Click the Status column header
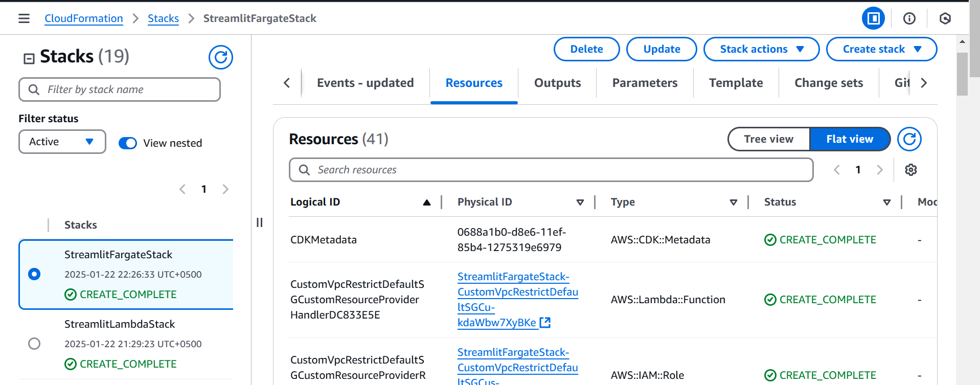Screen dimensions: 980x385 (780, 202)
